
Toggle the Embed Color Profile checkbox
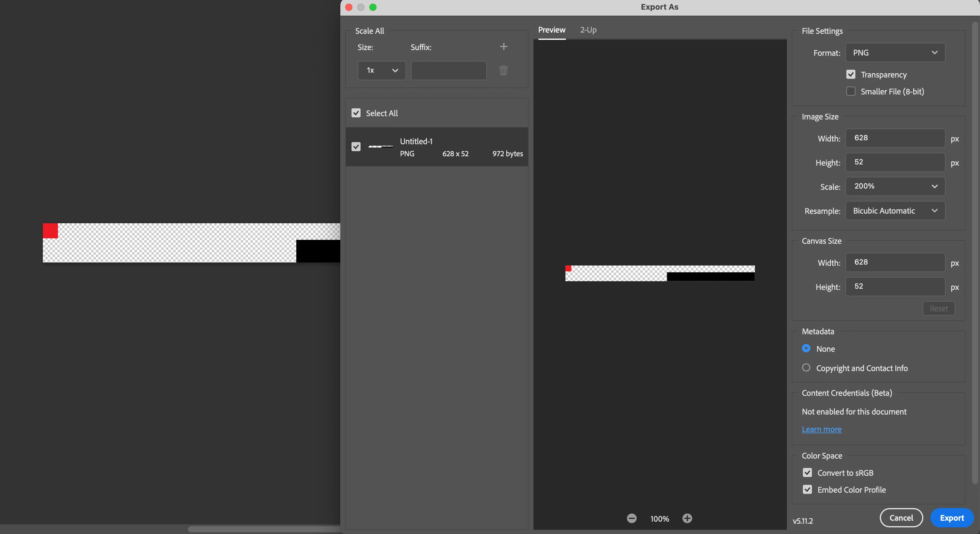(807, 489)
